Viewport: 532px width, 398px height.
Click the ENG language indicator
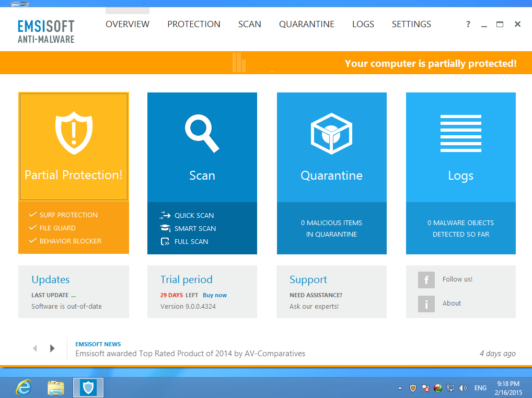(x=480, y=388)
